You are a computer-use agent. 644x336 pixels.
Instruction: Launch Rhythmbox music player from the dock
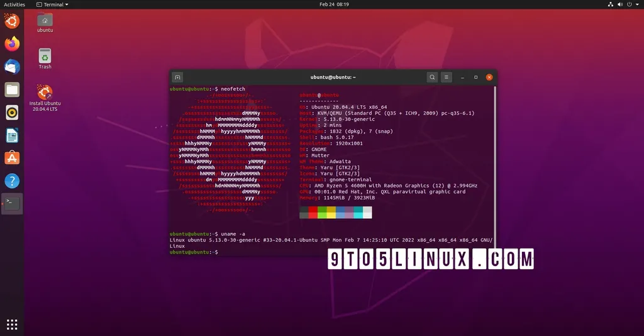[12, 113]
